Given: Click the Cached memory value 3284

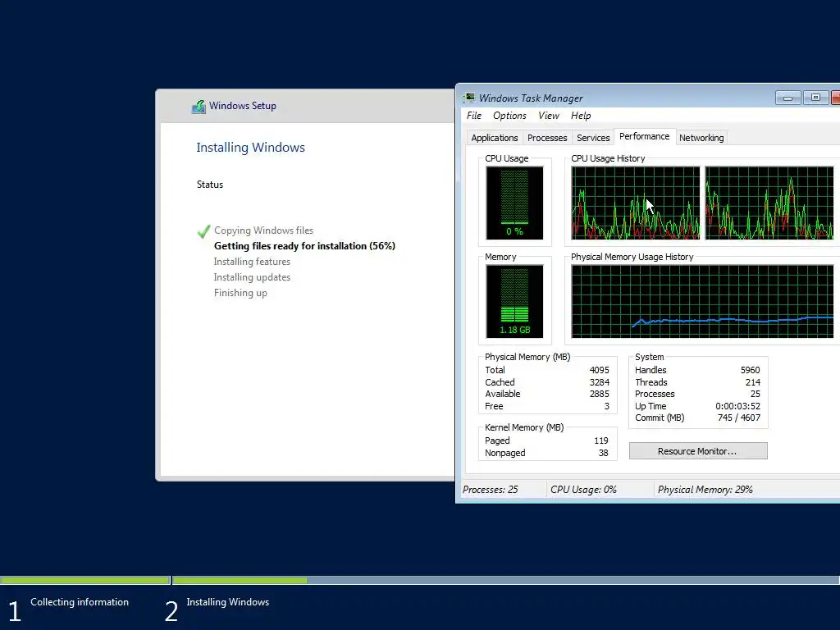Looking at the screenshot, I should click(599, 382).
